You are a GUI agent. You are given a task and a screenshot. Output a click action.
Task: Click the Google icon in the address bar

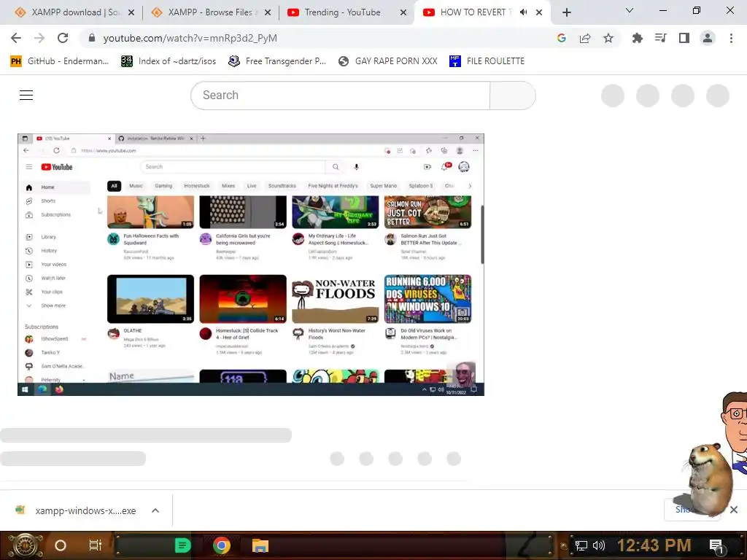coord(562,38)
